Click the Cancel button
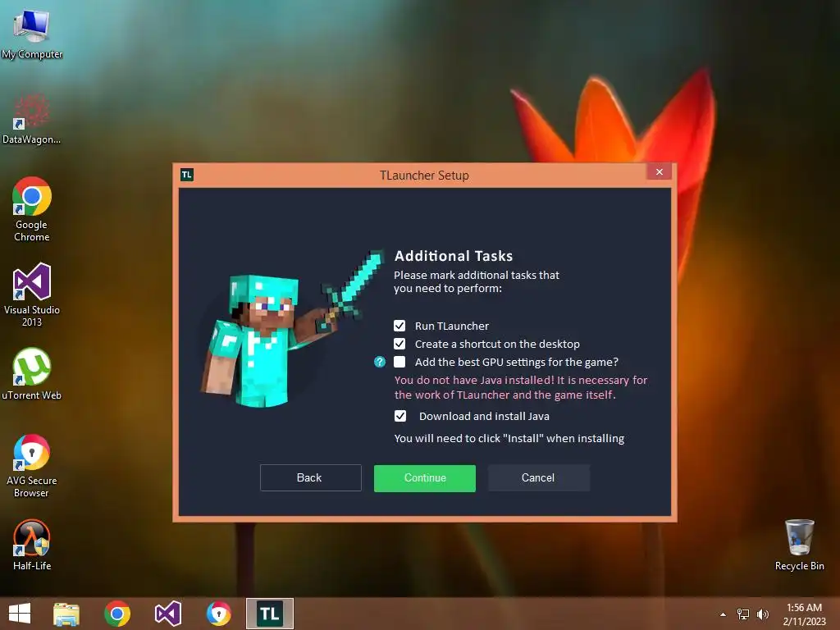Viewport: 840px width, 630px height. (538, 478)
